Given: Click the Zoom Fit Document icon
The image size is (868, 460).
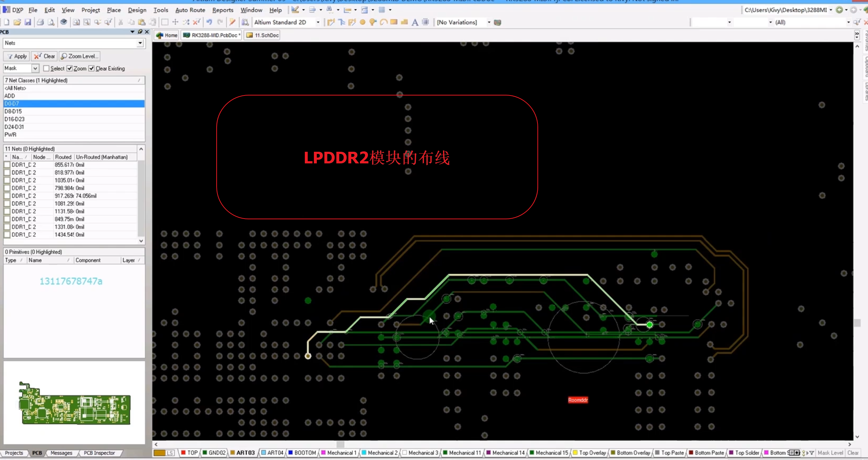Looking at the screenshot, I should (76, 23).
